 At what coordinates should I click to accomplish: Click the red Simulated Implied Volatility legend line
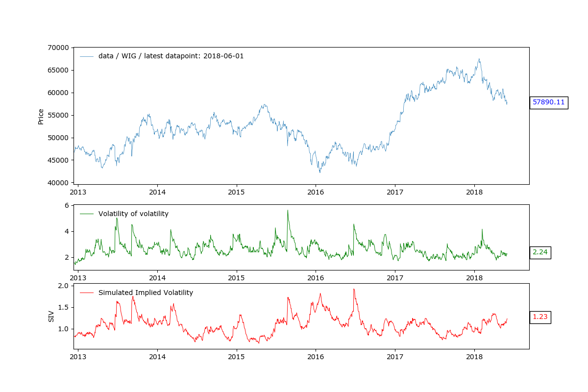(87, 293)
